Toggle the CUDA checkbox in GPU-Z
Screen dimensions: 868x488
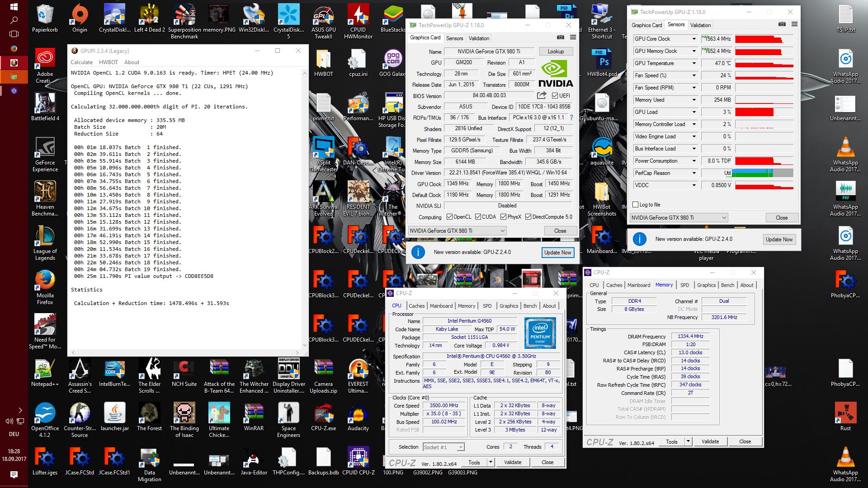(478, 217)
